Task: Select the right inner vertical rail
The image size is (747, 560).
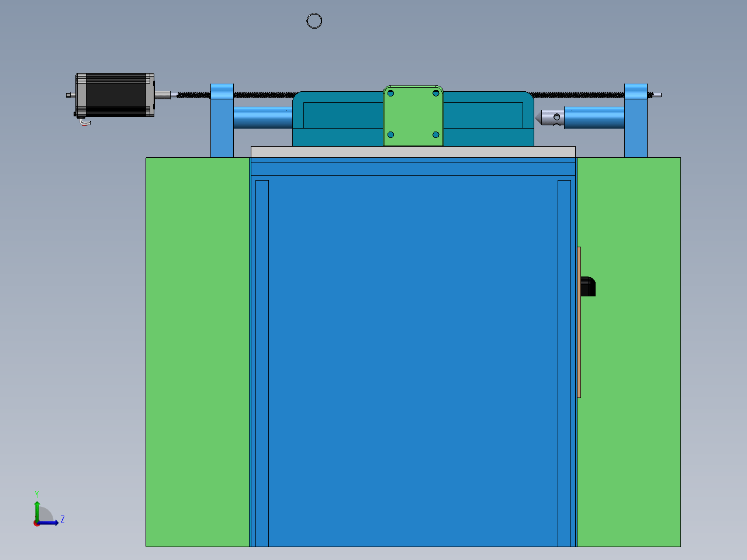Action: (564, 363)
